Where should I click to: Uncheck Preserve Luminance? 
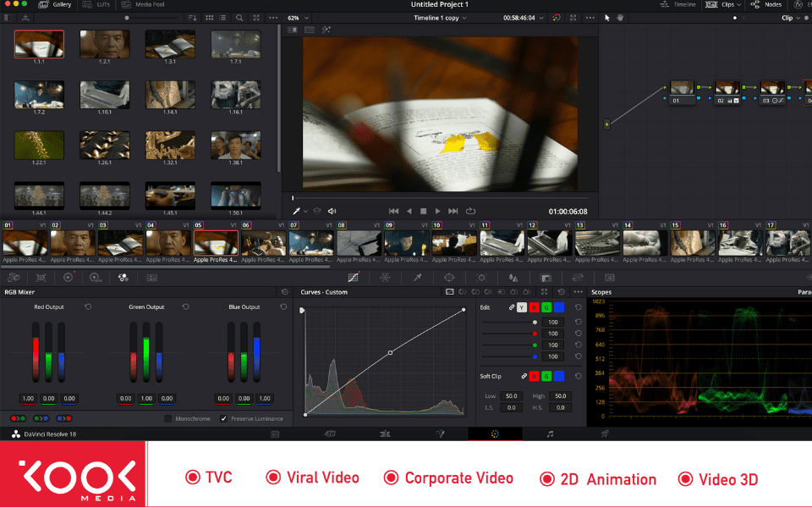(x=223, y=419)
